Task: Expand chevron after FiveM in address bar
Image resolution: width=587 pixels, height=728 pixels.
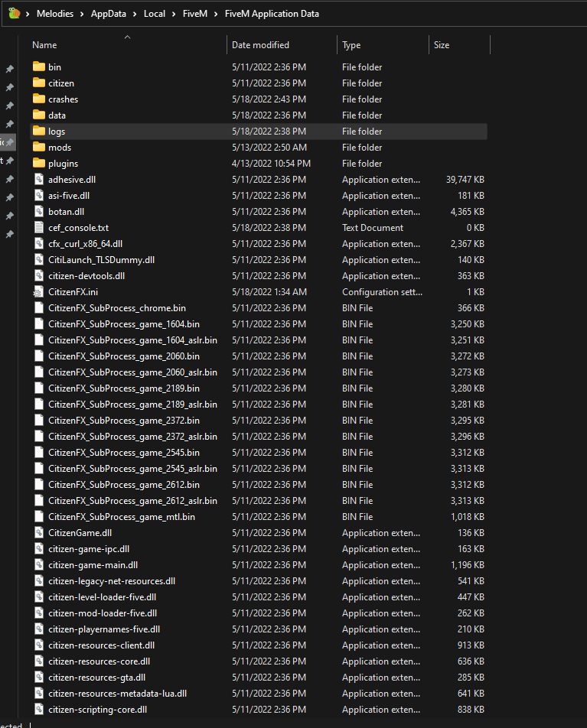Action: click(x=216, y=14)
